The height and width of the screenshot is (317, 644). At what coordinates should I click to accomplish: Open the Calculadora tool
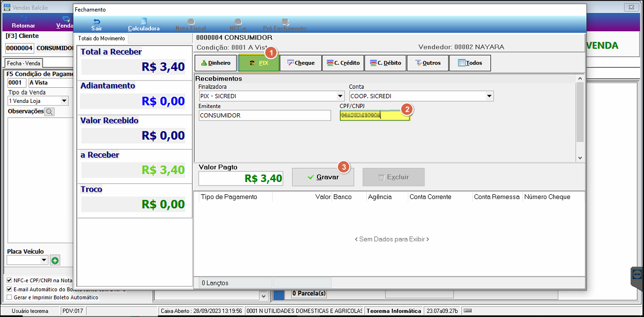pyautogui.click(x=144, y=24)
